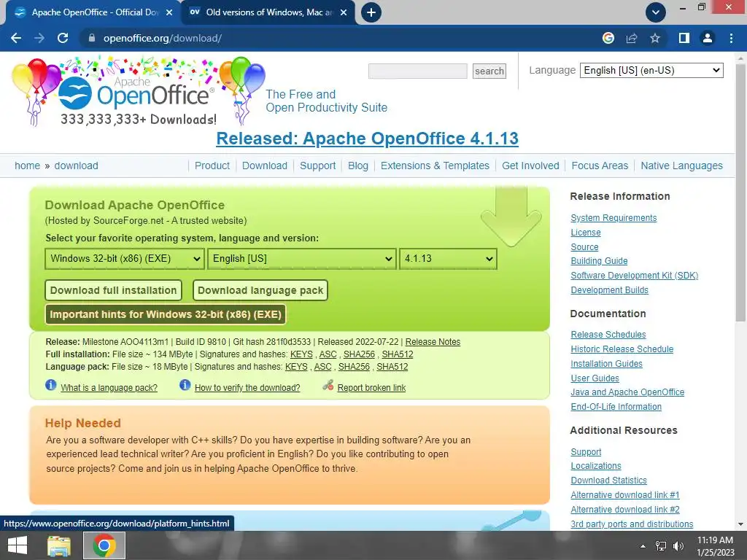Image resolution: width=747 pixels, height=560 pixels.
Task: Click Download full installation button
Action: click(113, 290)
